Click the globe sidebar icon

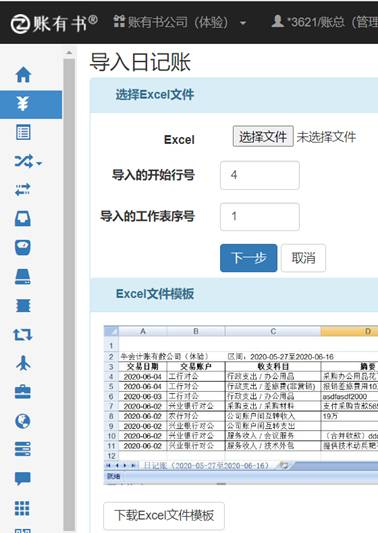click(23, 422)
